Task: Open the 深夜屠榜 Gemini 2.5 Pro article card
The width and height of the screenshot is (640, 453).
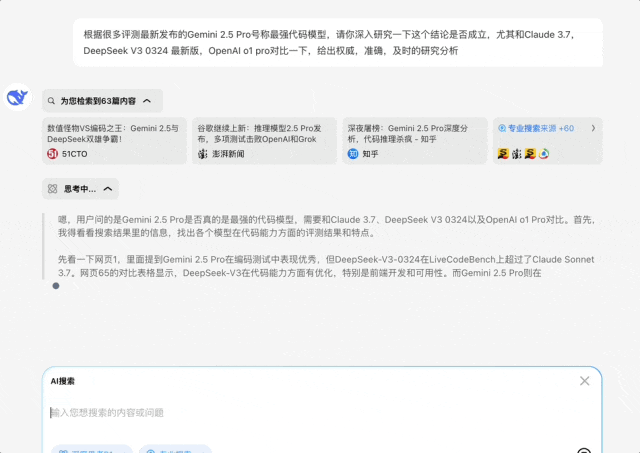Action: tap(414, 134)
